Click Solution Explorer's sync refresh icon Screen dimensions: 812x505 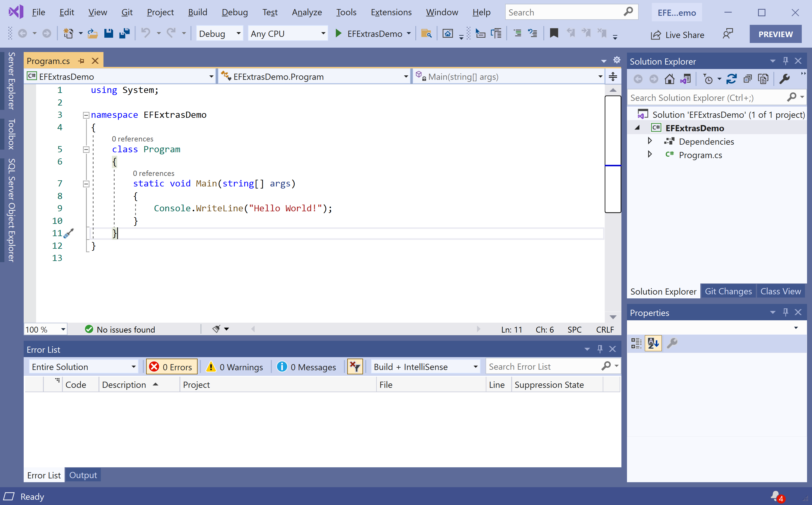(x=731, y=79)
